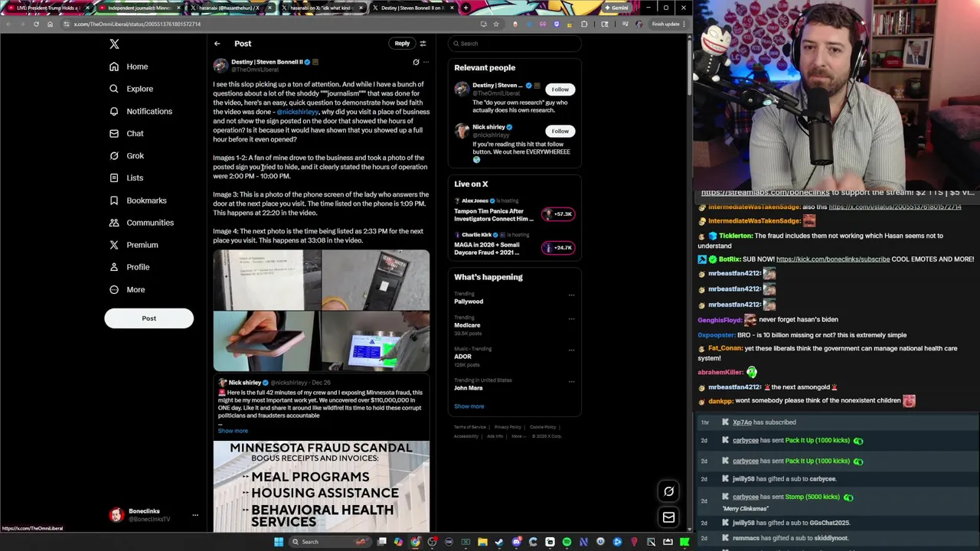Switch to hasanabi on X tab

[321, 8]
